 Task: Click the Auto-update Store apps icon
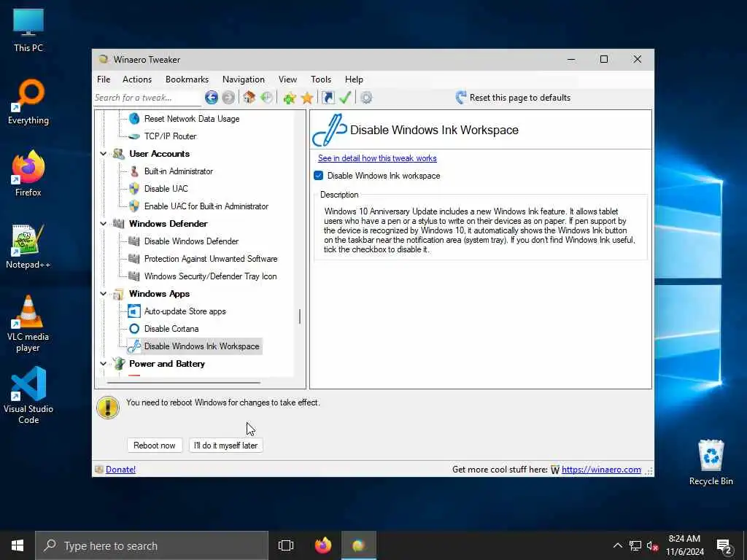tap(134, 311)
